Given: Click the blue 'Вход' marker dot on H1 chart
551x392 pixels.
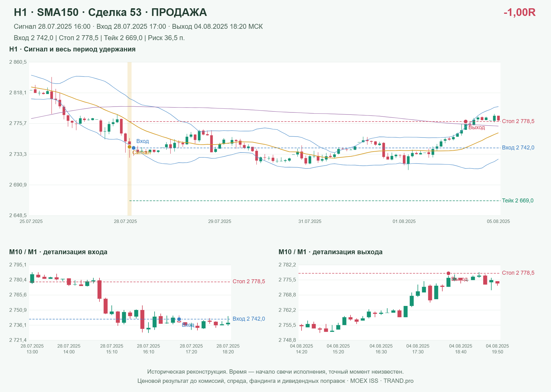Looking at the screenshot, I should coord(133,148).
